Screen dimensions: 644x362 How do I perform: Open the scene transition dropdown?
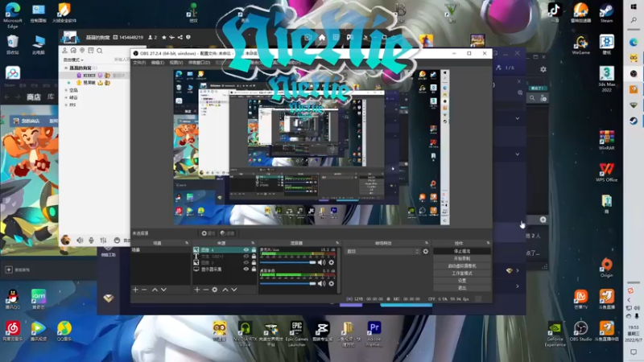coord(383,251)
